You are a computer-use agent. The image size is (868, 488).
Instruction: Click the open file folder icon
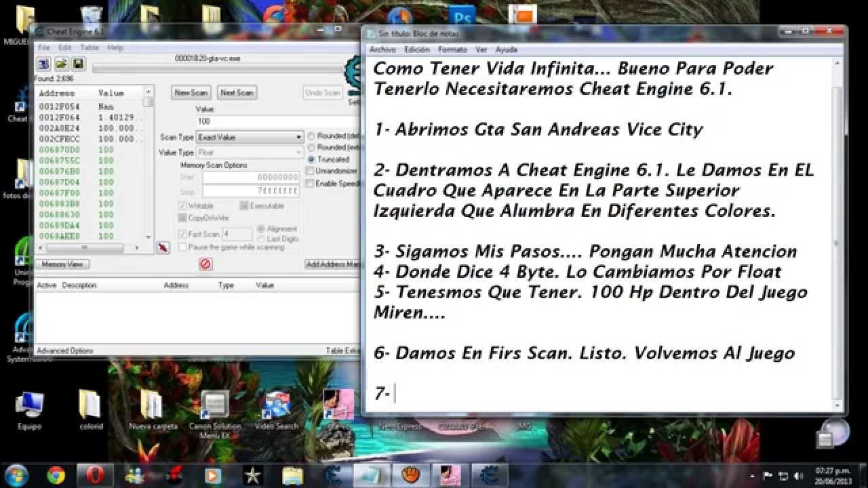62,64
